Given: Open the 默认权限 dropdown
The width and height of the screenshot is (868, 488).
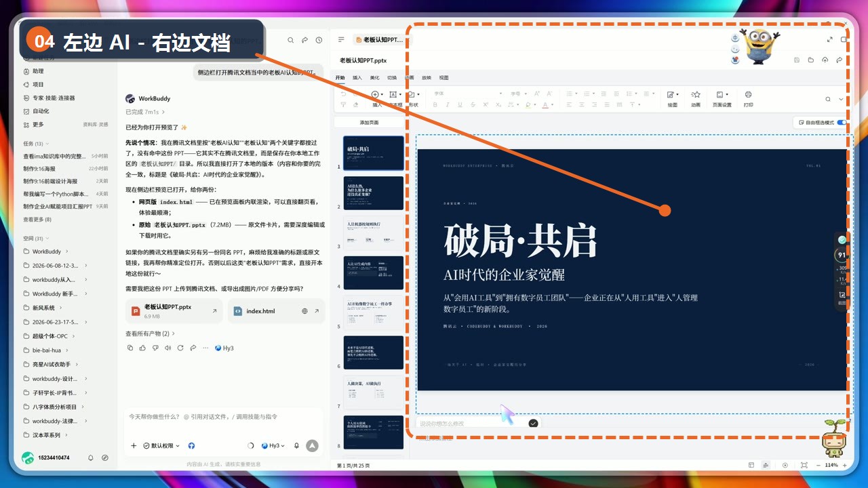Looking at the screenshot, I should (162, 446).
